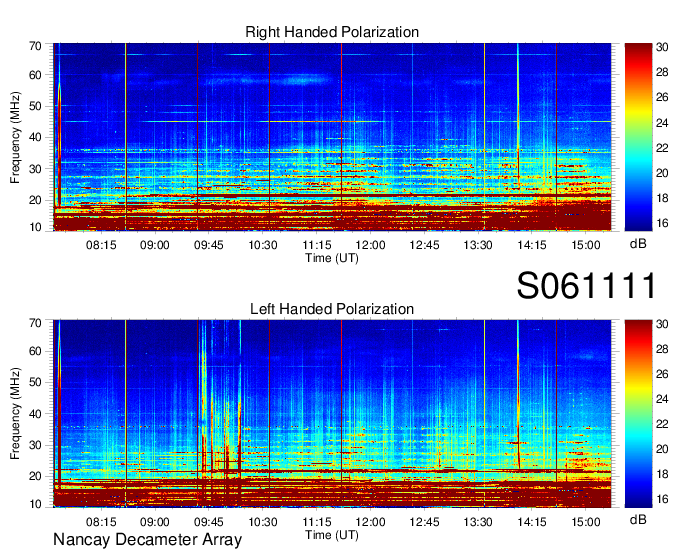Click "Time (UT)" under the Right Handed plot

tap(332, 258)
